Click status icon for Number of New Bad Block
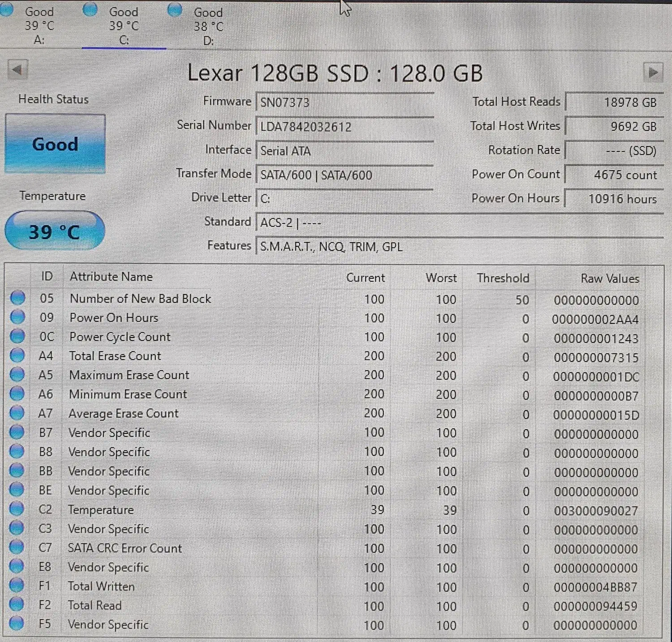 pos(17,298)
